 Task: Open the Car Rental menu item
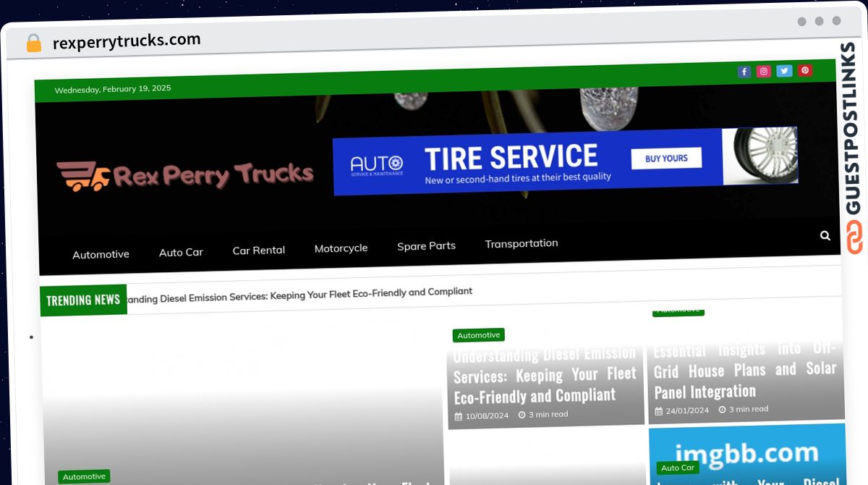point(259,250)
